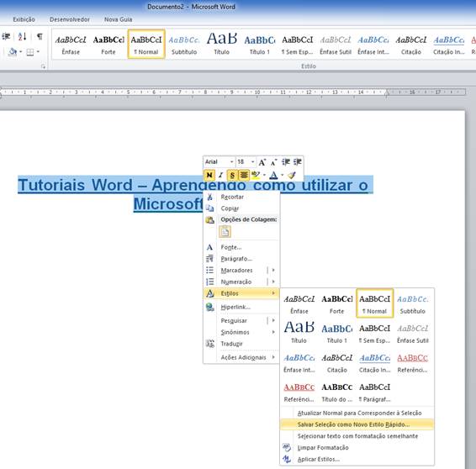Select Forte style in the styles submenu
This screenshot has width=476, height=469.
337,303
